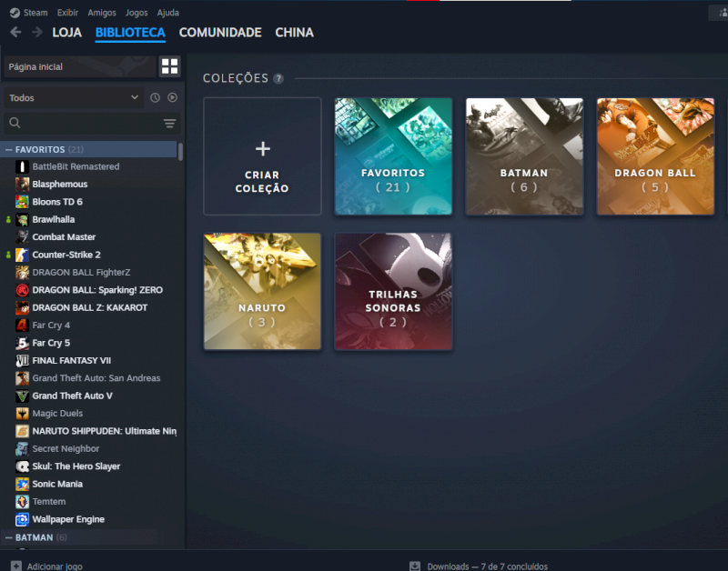Click the Grand Theft Auto V icon
Viewport: 728px width, 571px height.
22,396
